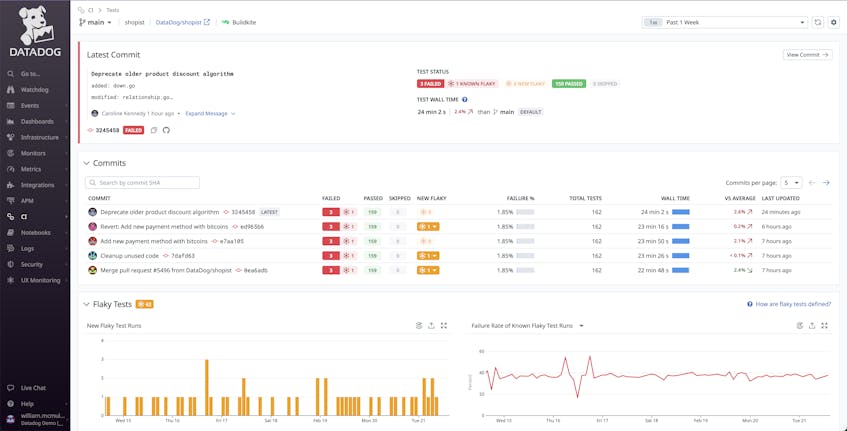The width and height of the screenshot is (847, 431).
Task: Open Integrations in the sidebar
Action: tap(37, 185)
